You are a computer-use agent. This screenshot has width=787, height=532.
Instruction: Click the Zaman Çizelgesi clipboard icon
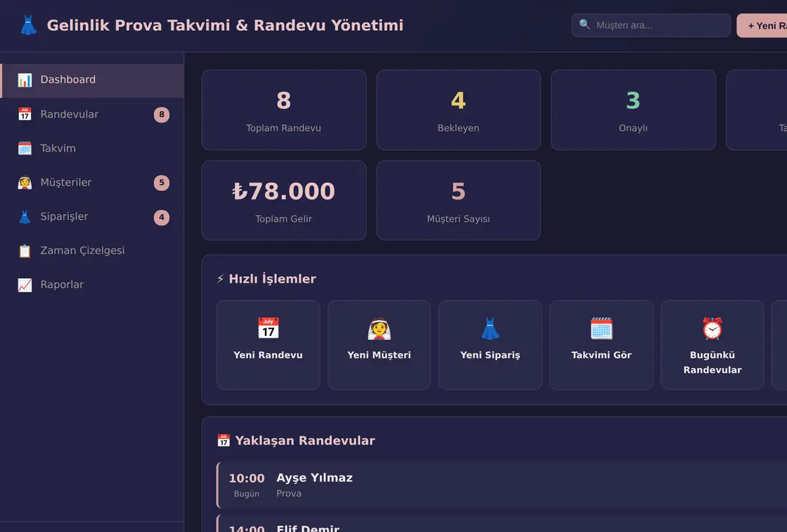(25, 251)
